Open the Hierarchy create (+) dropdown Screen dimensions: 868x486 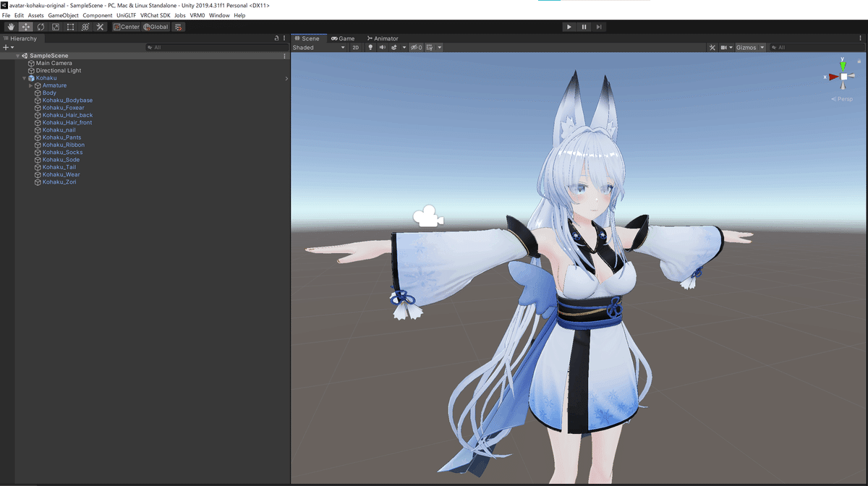(x=9, y=47)
